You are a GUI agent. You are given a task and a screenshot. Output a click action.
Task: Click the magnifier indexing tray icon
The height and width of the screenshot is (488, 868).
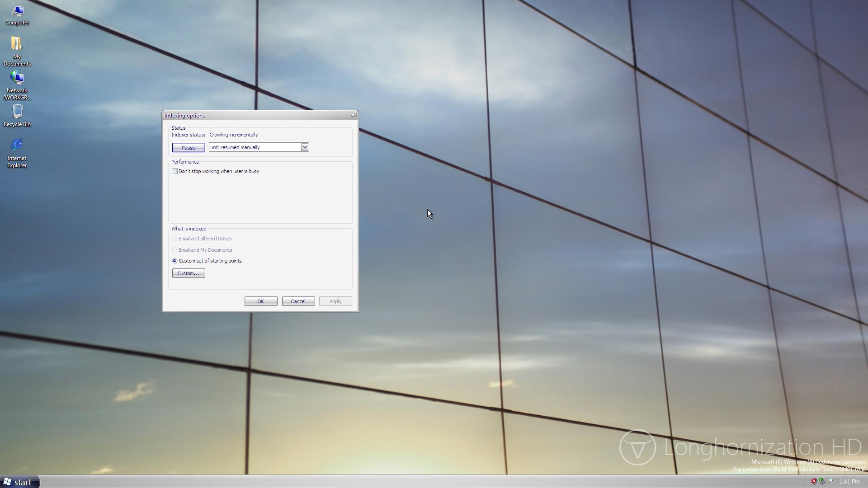tap(830, 481)
